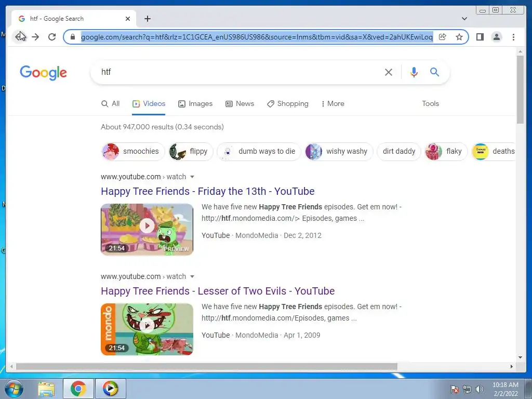Open Windows Explorer from the taskbar

pos(46,389)
